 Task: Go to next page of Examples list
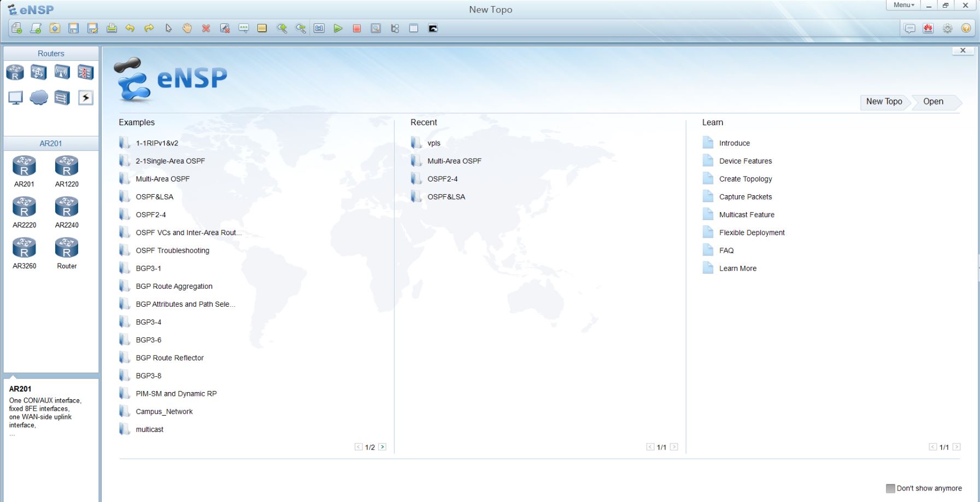(x=382, y=447)
